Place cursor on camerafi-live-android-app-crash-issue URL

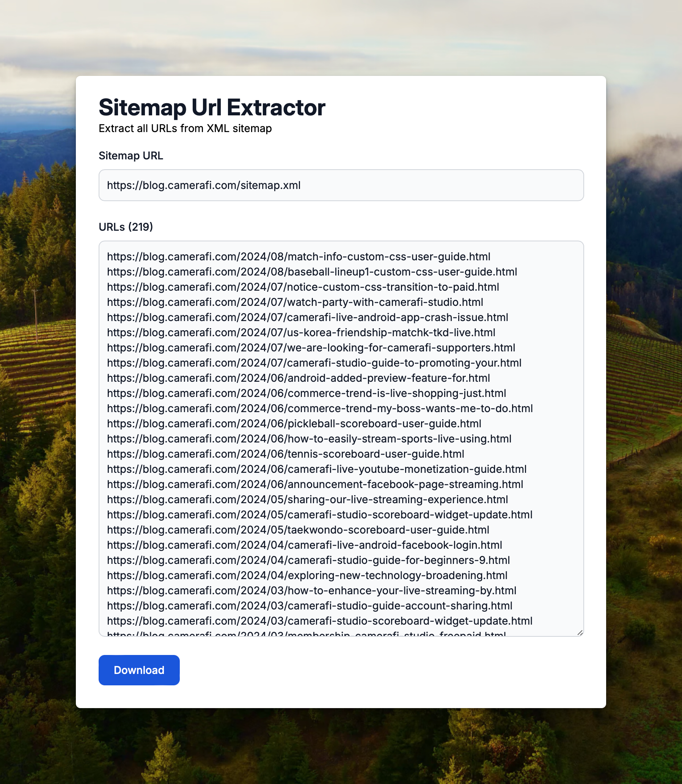click(x=307, y=318)
